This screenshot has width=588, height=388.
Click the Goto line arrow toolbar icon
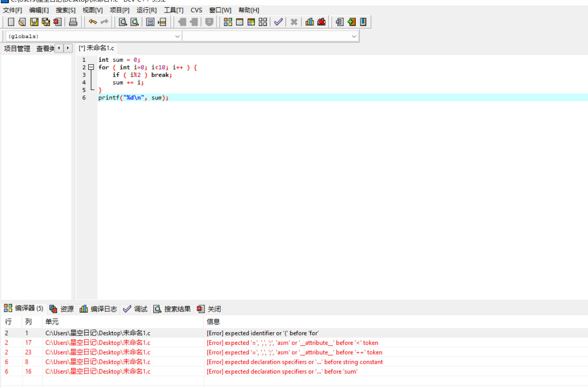point(162,22)
